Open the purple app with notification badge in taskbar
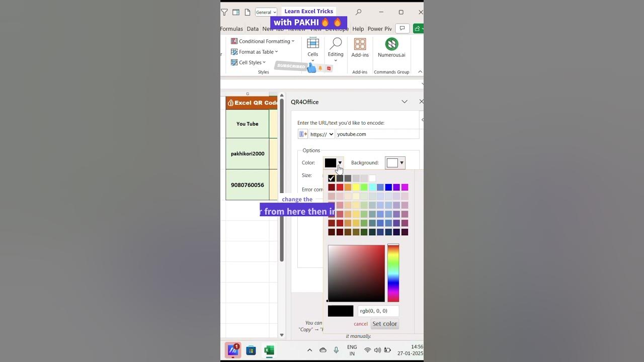Screen dimensions: 644x362 pos(233,350)
